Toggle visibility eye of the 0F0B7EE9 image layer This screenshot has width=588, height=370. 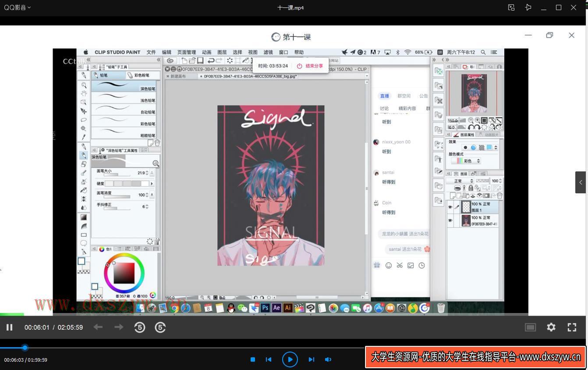point(450,221)
